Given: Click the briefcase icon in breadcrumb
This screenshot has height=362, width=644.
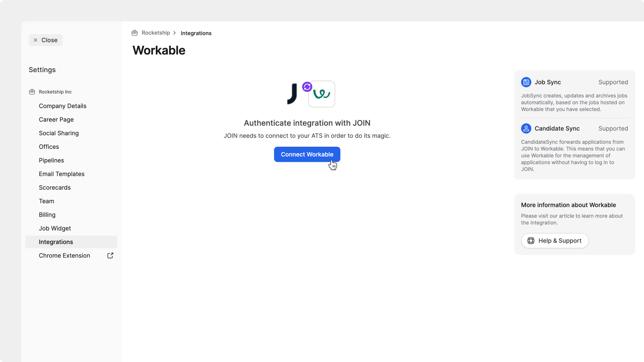Looking at the screenshot, I should (134, 33).
